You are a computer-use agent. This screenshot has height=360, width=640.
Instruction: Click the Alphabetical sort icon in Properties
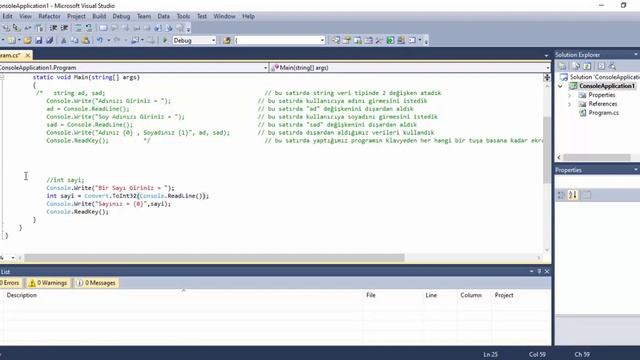pyautogui.click(x=573, y=195)
